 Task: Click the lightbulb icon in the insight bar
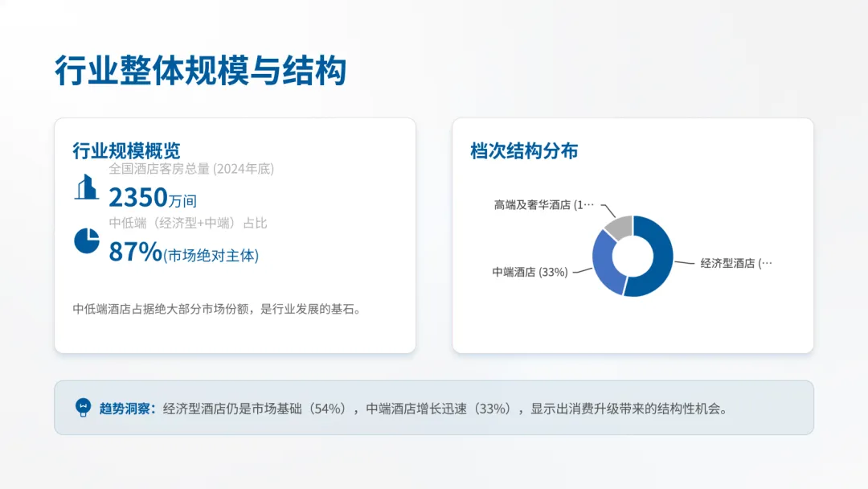(x=82, y=406)
